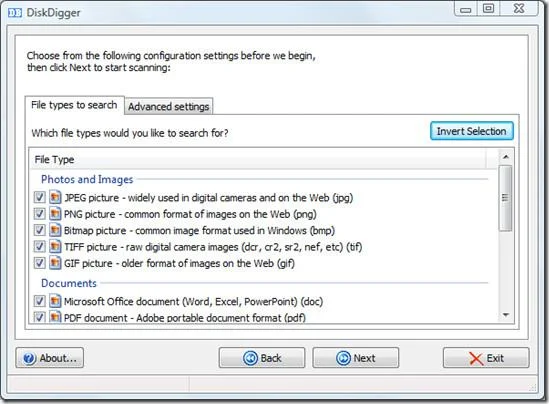This screenshot has width=549, height=404.
Task: Click the scrollbar down arrow in file list
Action: pos(506,315)
